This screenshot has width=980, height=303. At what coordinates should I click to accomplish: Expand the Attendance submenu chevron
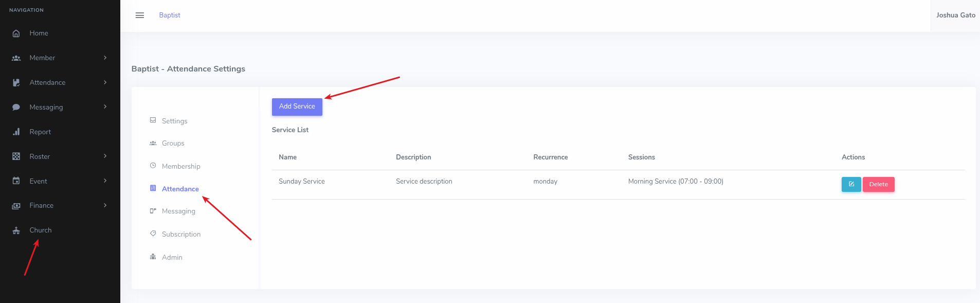pyautogui.click(x=105, y=82)
